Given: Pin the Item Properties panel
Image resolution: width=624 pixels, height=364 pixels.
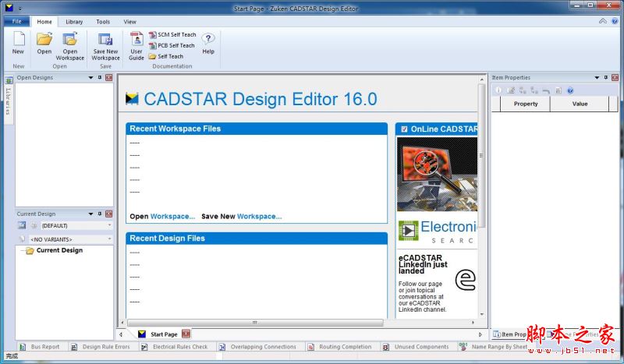Looking at the screenshot, I should (606, 78).
